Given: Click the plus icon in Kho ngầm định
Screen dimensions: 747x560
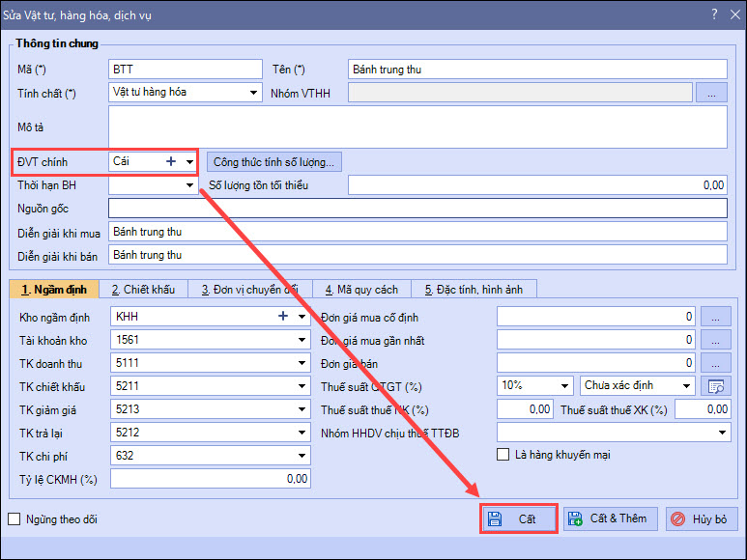Looking at the screenshot, I should coord(283,316).
